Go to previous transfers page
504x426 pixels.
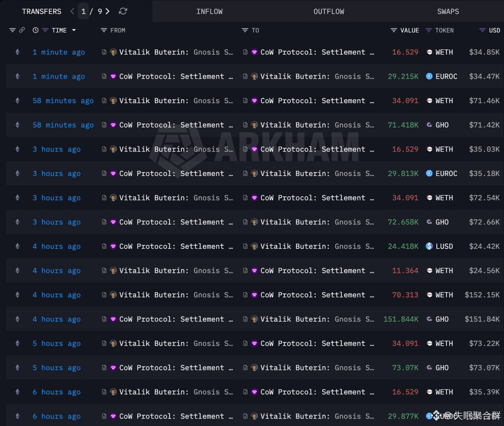pyautogui.click(x=72, y=11)
